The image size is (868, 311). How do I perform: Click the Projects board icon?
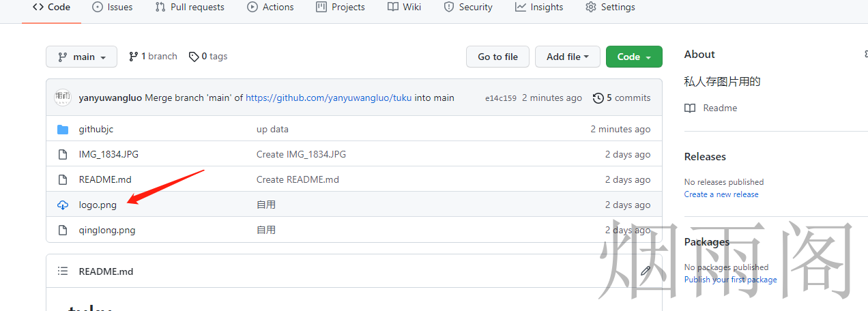321,7
